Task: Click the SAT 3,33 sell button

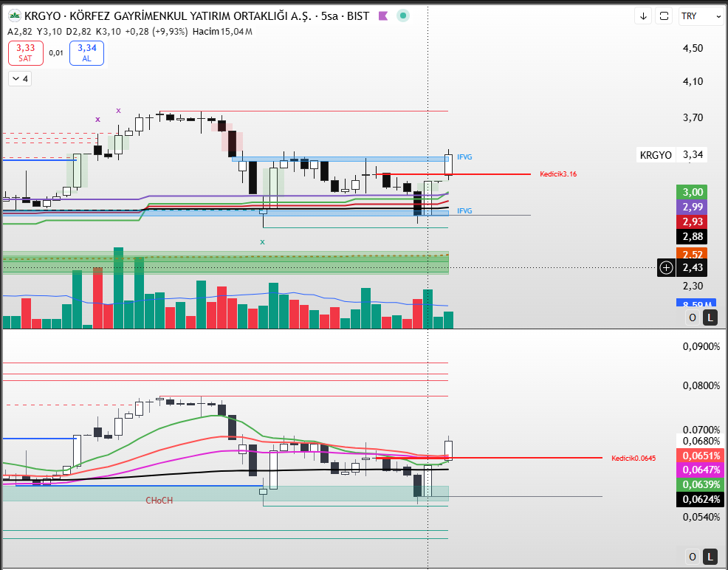Action: click(26, 53)
